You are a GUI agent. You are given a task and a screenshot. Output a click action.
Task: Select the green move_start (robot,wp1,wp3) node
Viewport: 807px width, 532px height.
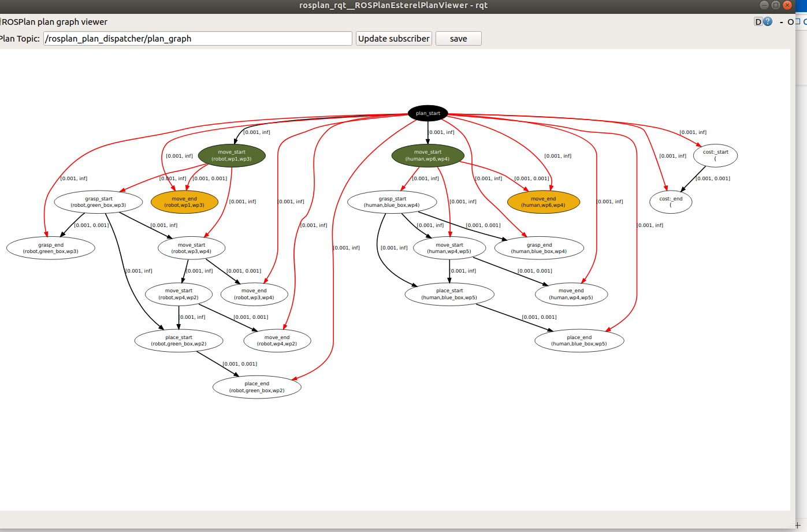[x=232, y=155]
